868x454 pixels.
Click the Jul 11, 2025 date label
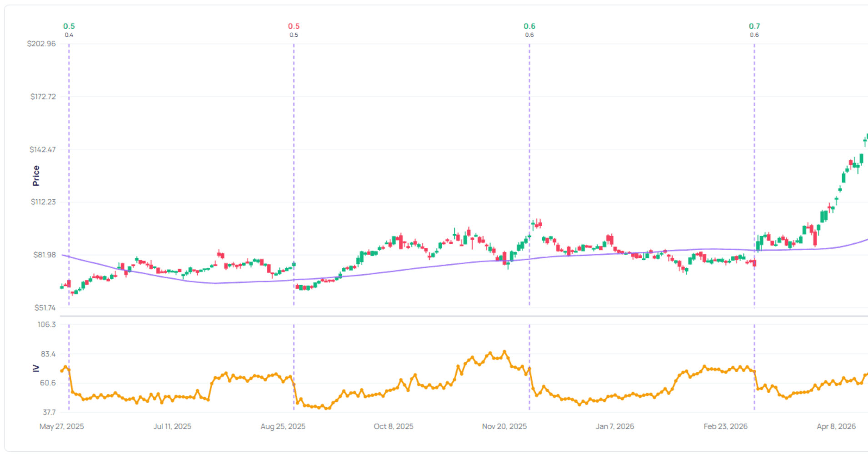coord(172,426)
